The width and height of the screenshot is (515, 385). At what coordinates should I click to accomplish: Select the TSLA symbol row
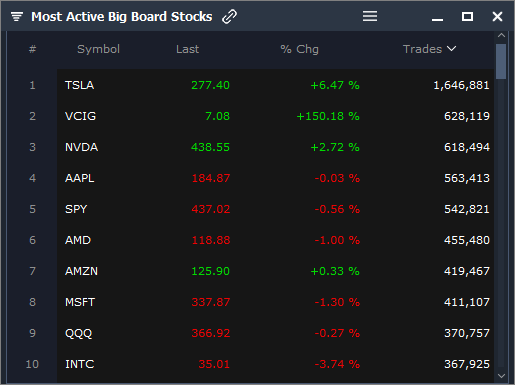tap(275, 85)
